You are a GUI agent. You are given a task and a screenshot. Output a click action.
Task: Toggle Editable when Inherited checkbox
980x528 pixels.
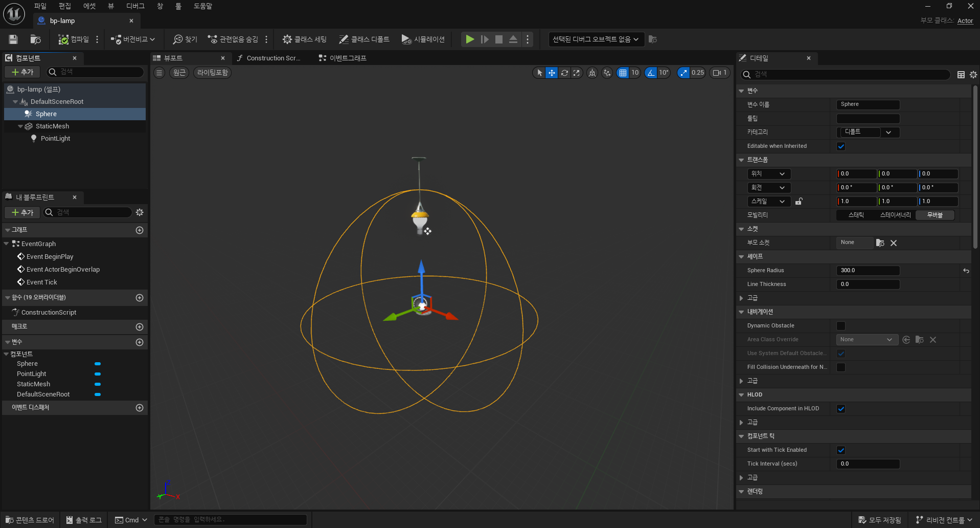(841, 146)
